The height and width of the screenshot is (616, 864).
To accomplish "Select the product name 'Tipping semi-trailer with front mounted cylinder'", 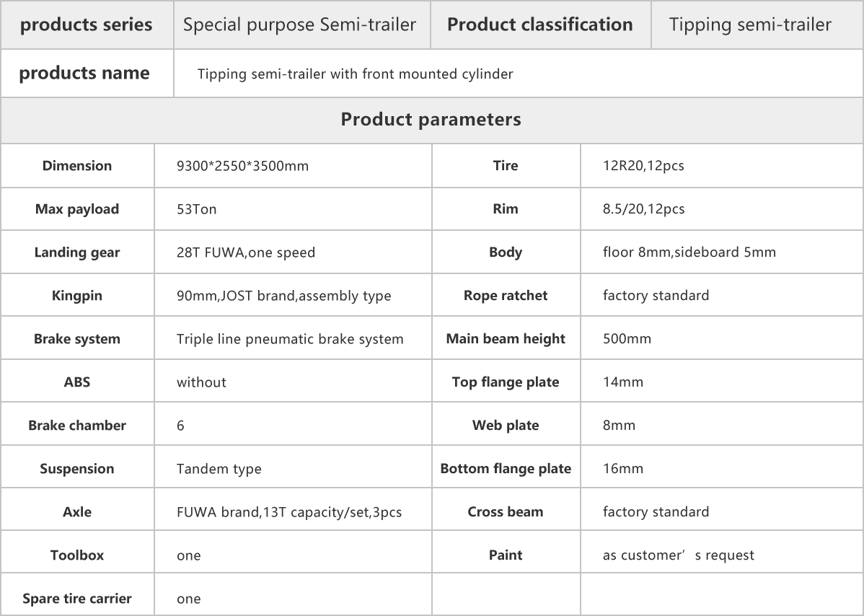I will 356,74.
